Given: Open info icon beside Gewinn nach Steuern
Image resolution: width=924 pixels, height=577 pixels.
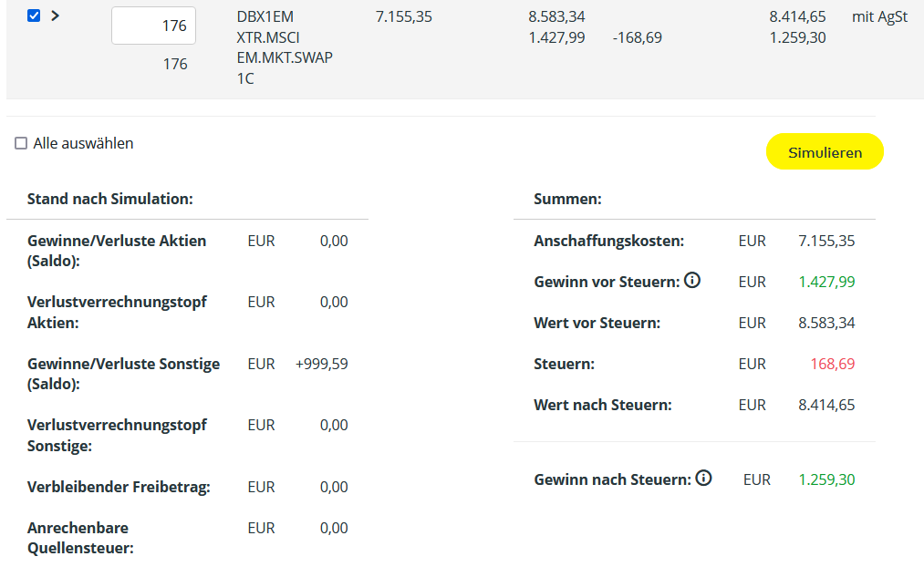Looking at the screenshot, I should [x=703, y=478].
